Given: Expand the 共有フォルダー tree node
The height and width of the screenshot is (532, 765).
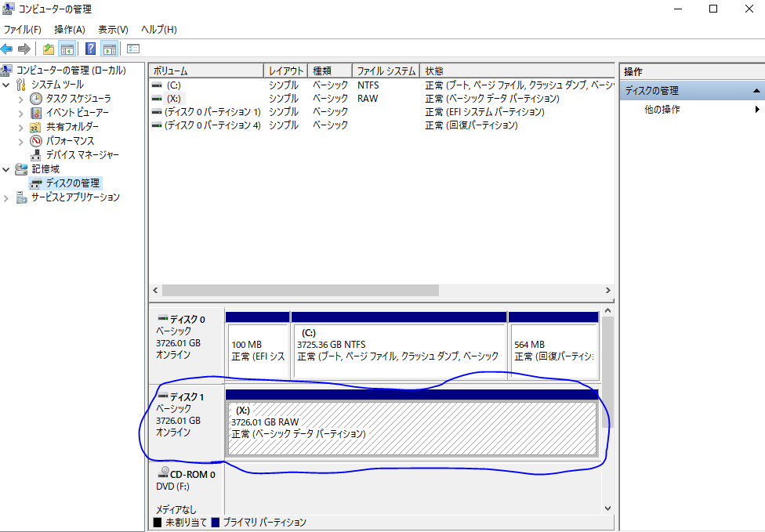Looking at the screenshot, I should tap(21, 127).
